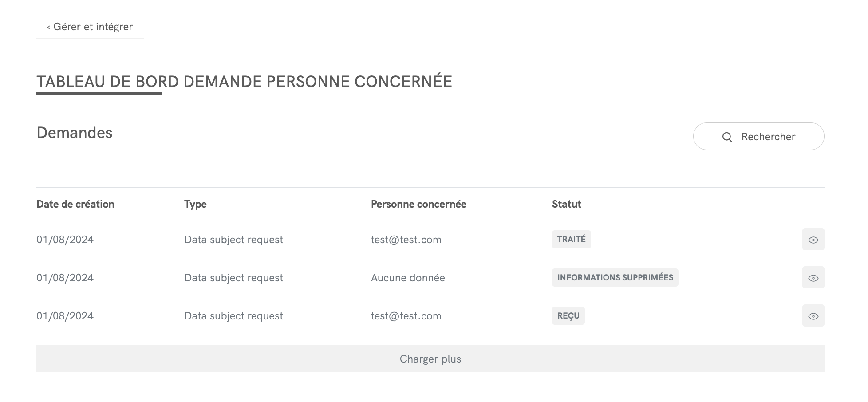Screen dimensions: 868x402
Task: Click the magnifying glass search icon
Action: point(727,137)
